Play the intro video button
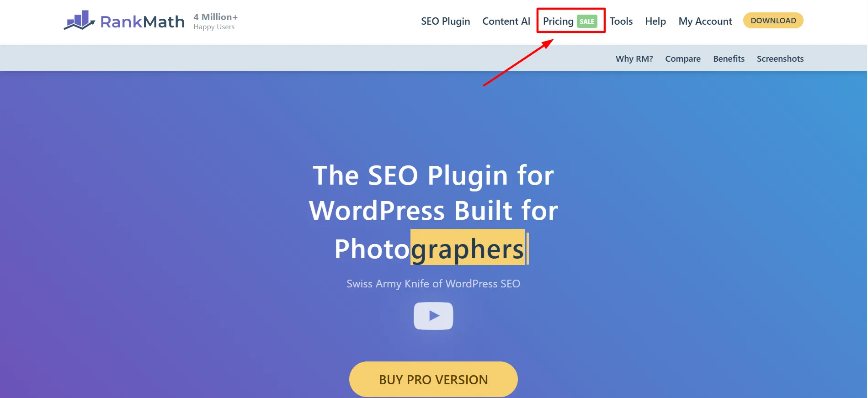This screenshot has width=868, height=398. pos(433,316)
